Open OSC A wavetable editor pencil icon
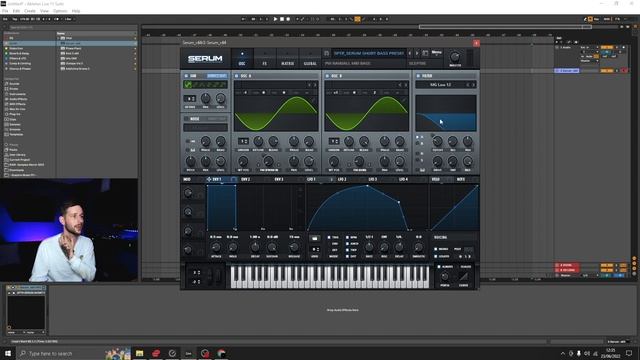This screenshot has width=640, height=360. pyautogui.click(x=313, y=99)
